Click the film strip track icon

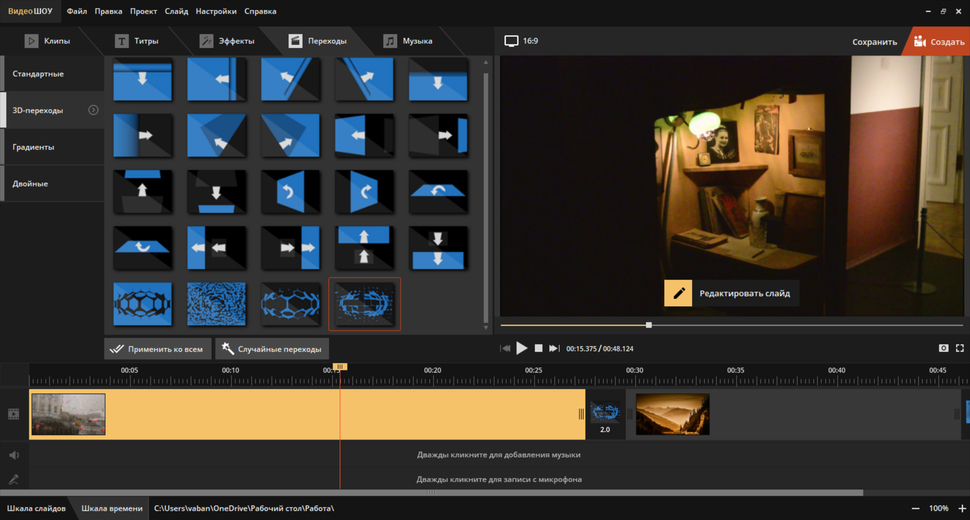tap(14, 414)
